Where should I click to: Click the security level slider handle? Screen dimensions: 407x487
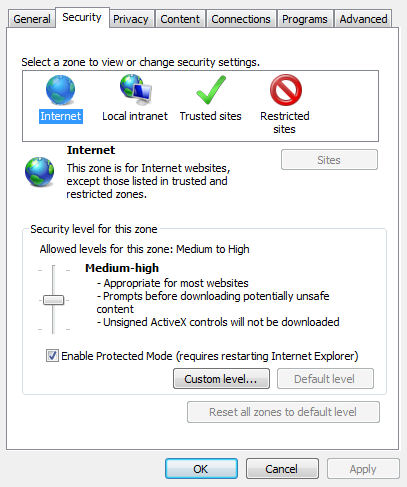(53, 300)
